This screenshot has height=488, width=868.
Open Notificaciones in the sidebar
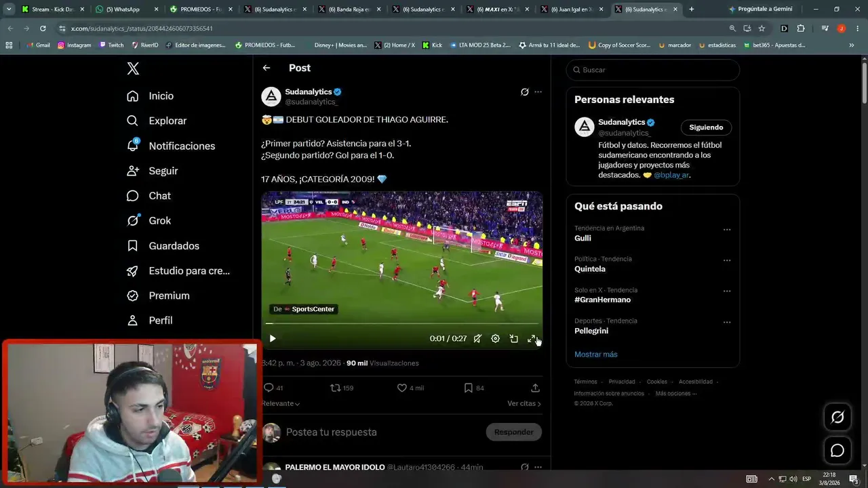[x=171, y=146]
